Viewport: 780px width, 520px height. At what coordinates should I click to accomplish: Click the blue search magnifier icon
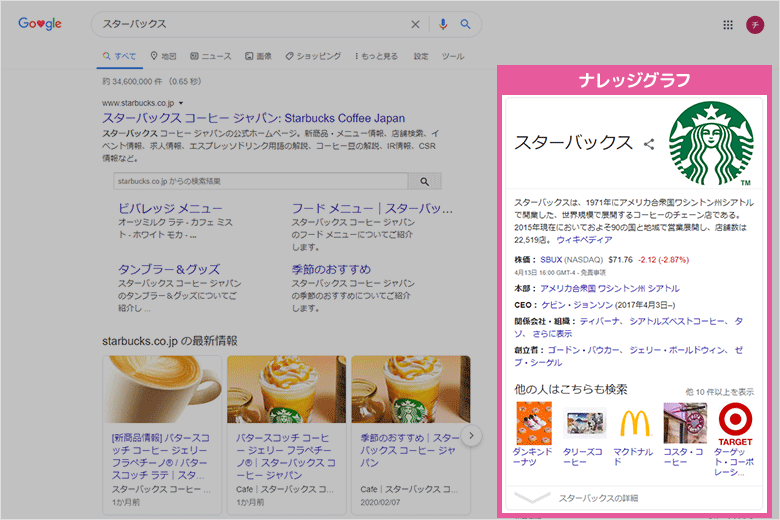click(x=465, y=24)
